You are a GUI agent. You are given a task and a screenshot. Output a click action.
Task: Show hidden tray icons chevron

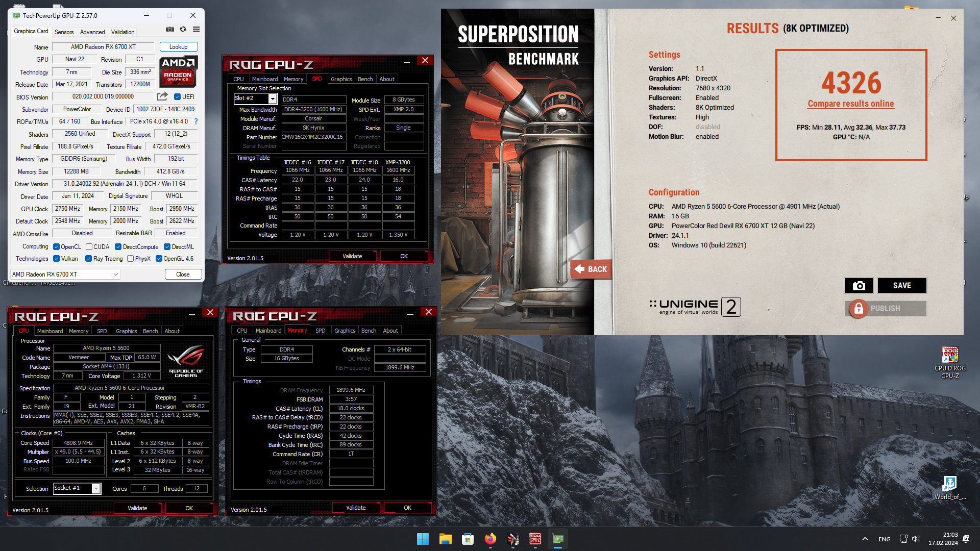865,539
